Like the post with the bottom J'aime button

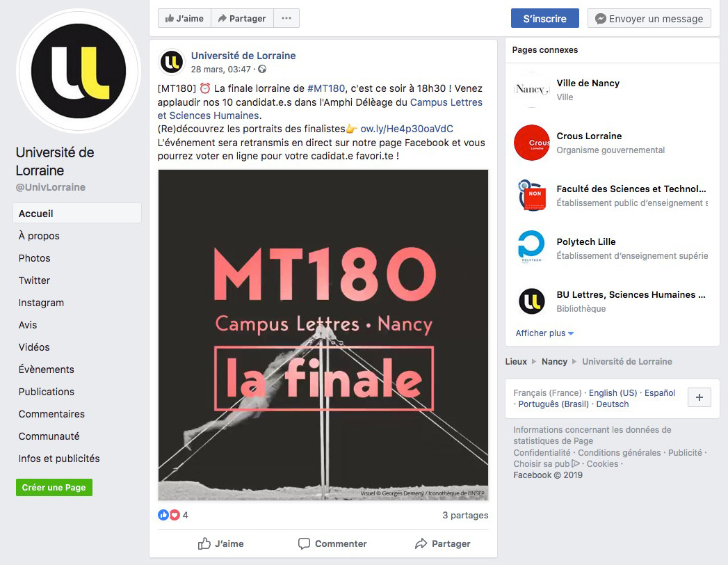220,543
